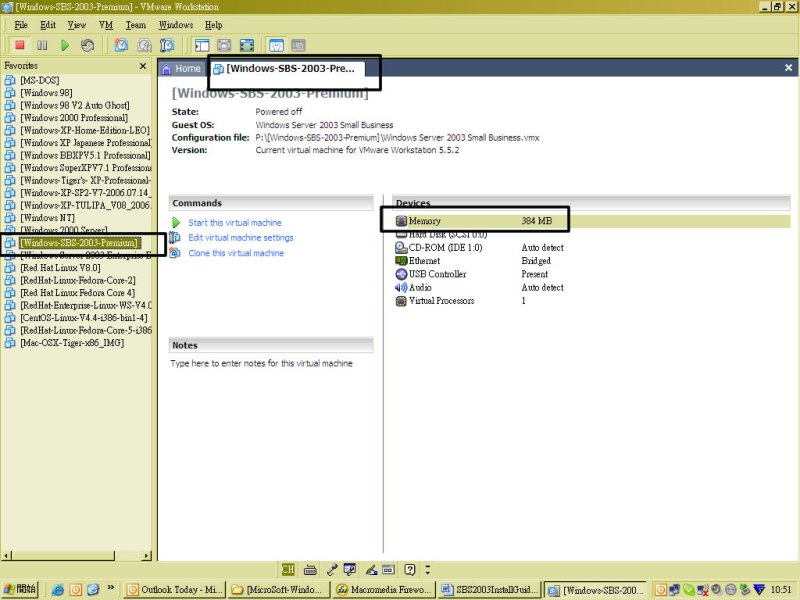Click the Clone this virtual machine link

[x=236, y=253]
